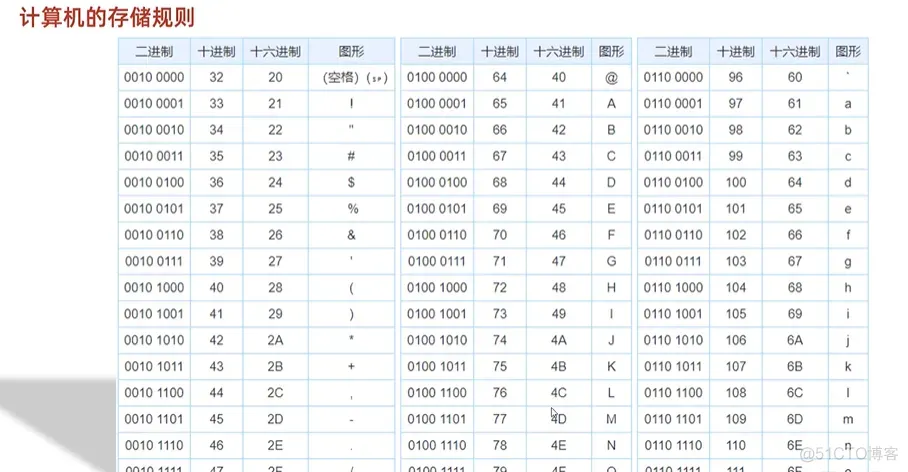
Task: Select hexadecimal value 62
Action: (x=795, y=130)
